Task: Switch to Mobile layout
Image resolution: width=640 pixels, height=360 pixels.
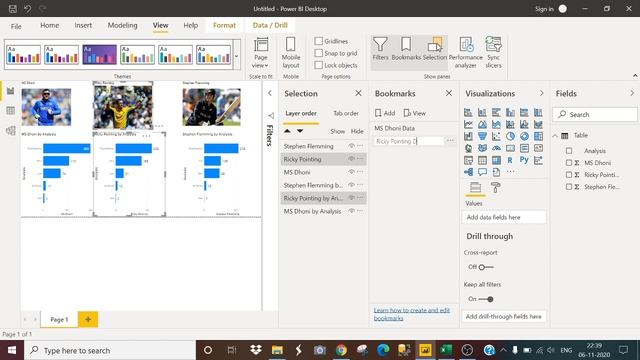Action: click(291, 53)
